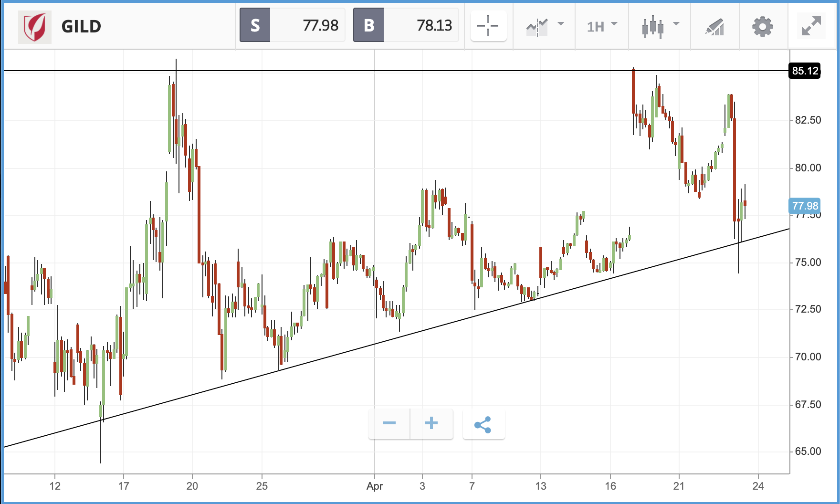Click the Apr date axis label
The image size is (840, 504).
coord(375,486)
